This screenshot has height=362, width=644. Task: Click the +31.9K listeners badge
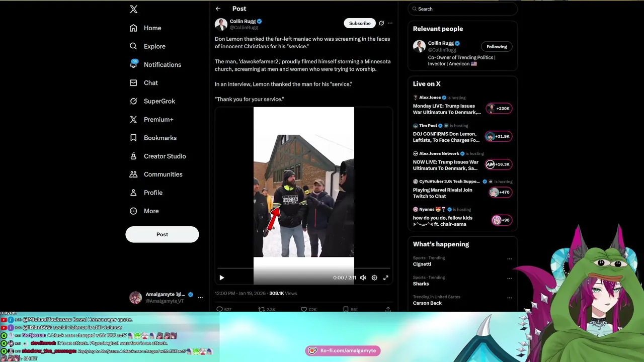click(499, 136)
